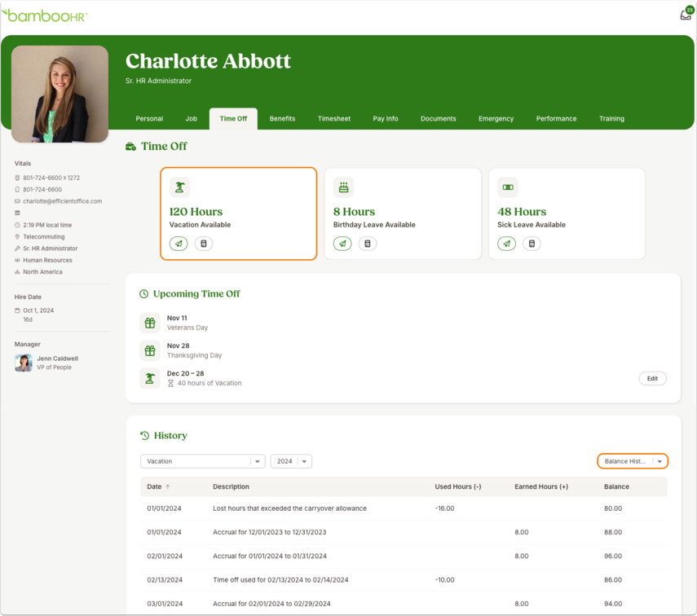Request sick leave with paper plane icon
The image size is (697, 616).
point(506,244)
